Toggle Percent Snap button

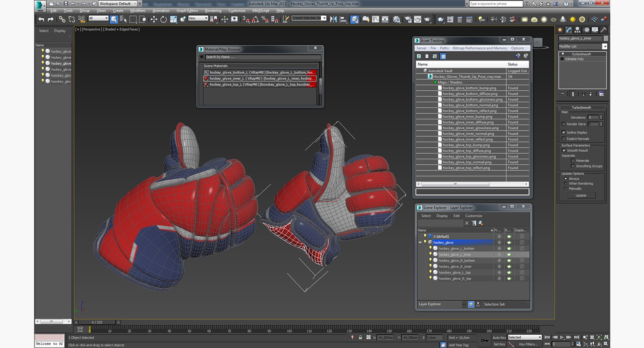point(265,19)
